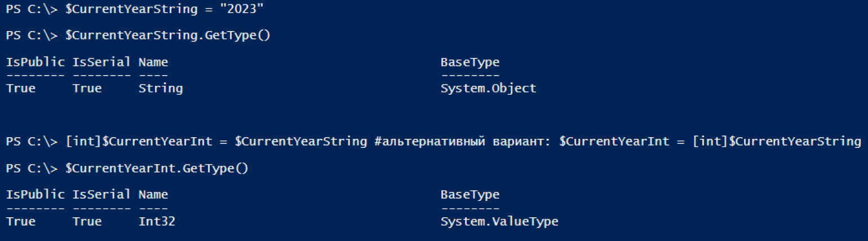Select the System.ValueType base type value
The image size is (868, 241).
[499, 221]
